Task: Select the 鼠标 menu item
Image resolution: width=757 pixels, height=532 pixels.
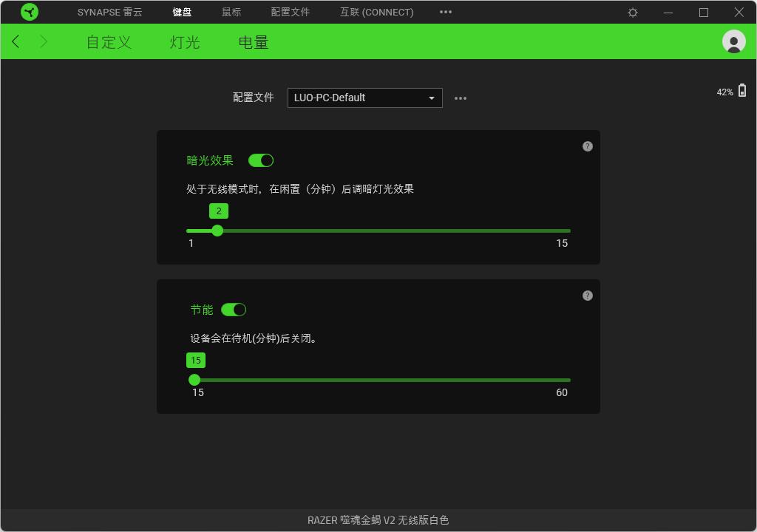Action: click(231, 12)
